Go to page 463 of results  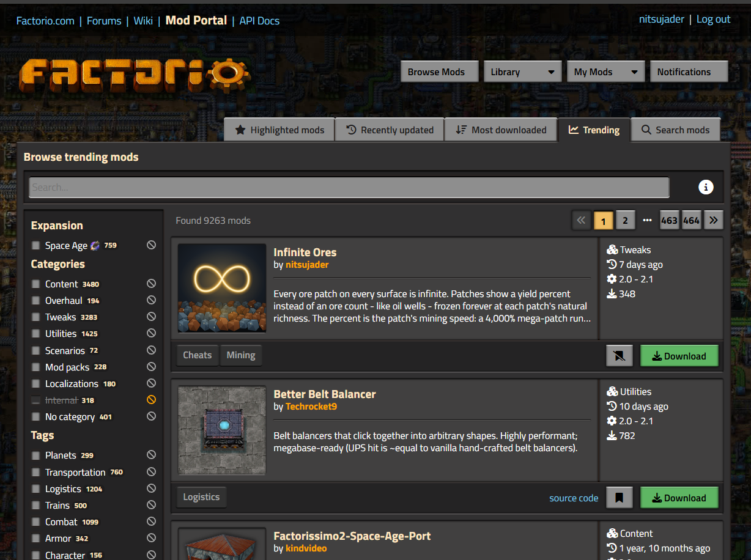[x=669, y=220]
